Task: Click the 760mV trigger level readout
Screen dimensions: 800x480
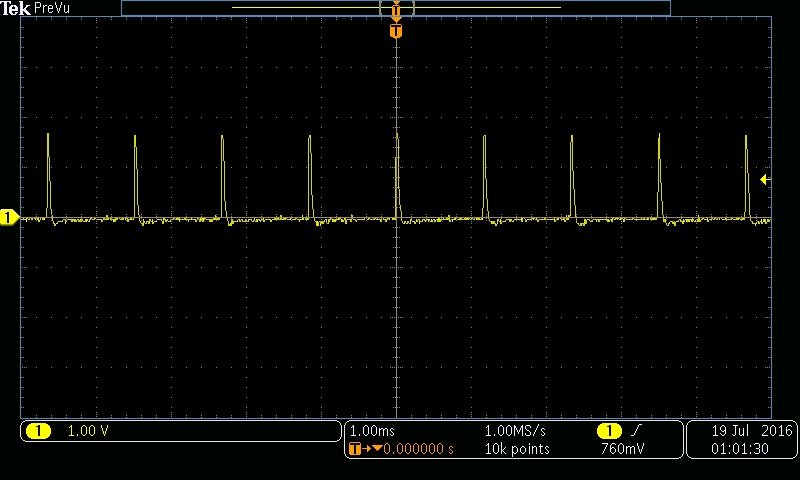Action: pos(622,449)
